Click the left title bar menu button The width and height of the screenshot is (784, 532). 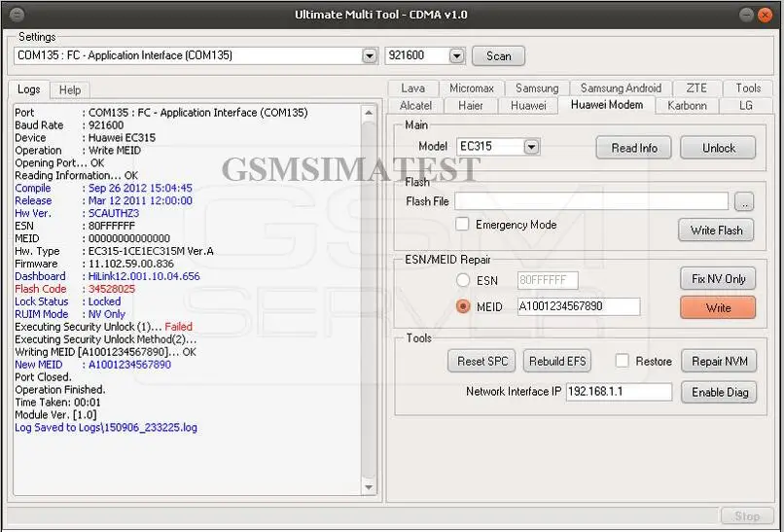(x=17, y=15)
